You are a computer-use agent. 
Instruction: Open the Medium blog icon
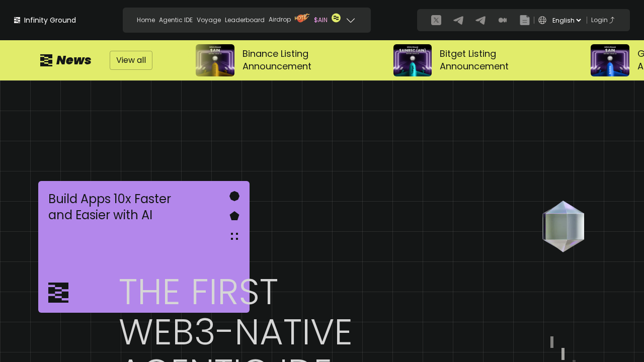[502, 20]
